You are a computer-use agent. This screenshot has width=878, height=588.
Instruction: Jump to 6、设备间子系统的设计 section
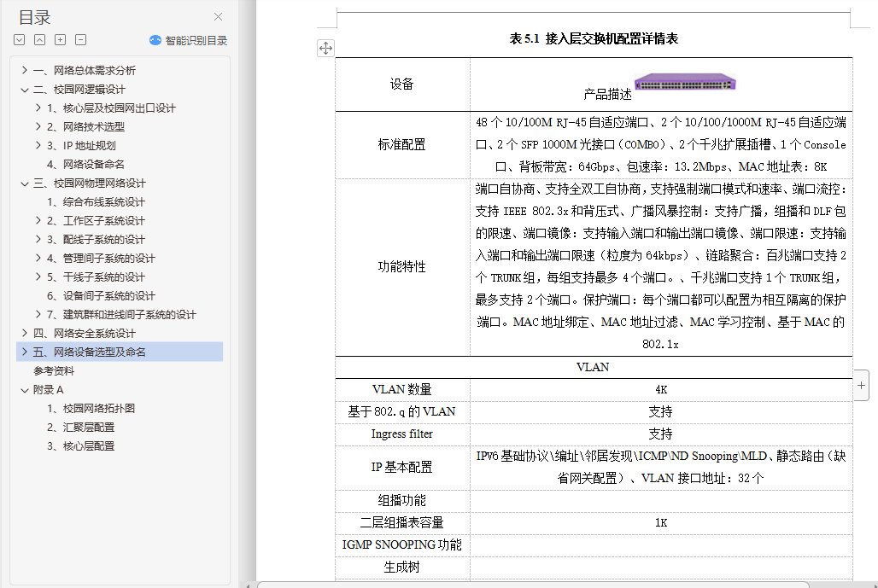point(101,296)
